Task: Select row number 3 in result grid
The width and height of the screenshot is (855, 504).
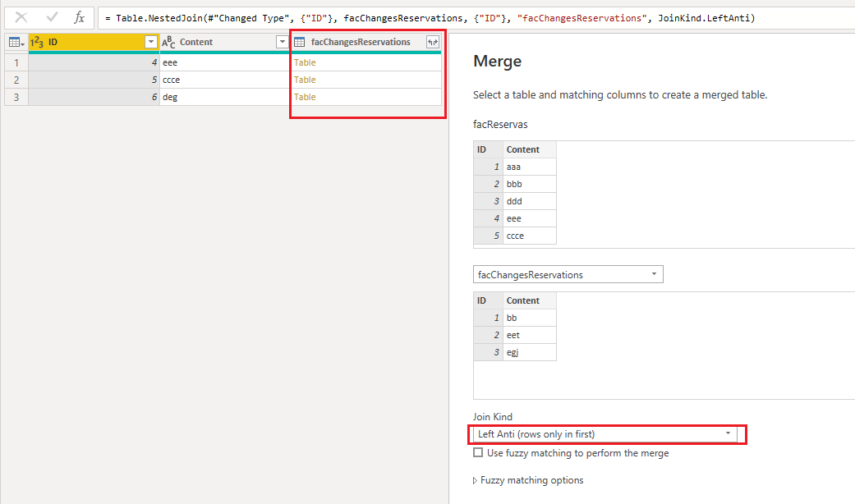Action: 16,97
